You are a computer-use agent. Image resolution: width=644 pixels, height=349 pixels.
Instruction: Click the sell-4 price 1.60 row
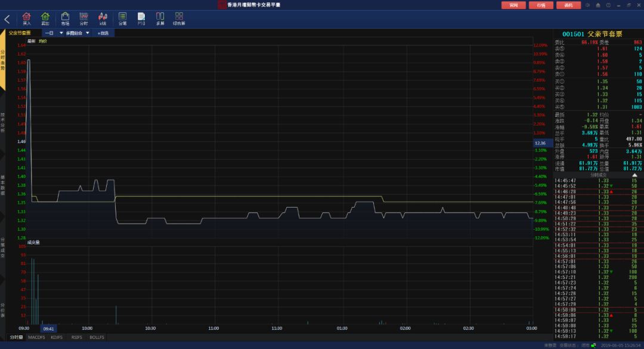[x=598, y=55]
